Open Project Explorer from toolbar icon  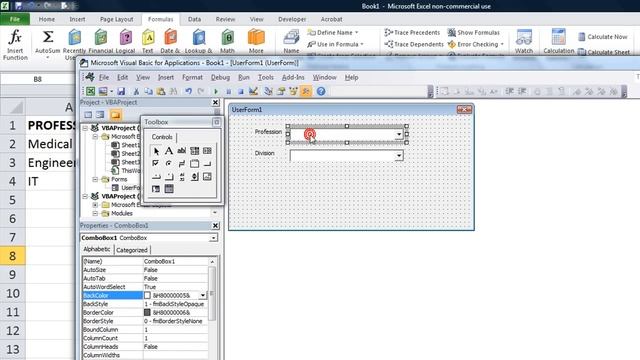pos(268,91)
